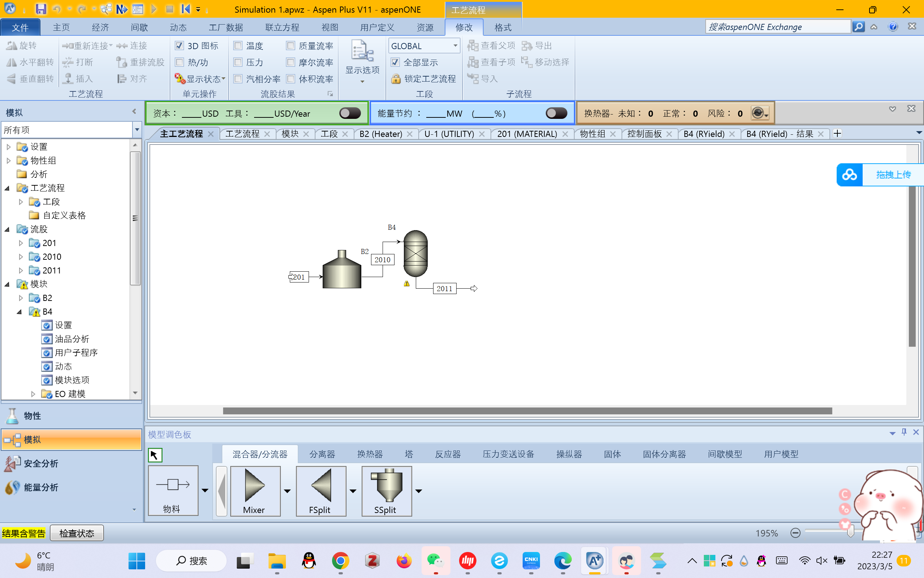
Task: Expand the 设置 tree node
Action: coord(8,147)
